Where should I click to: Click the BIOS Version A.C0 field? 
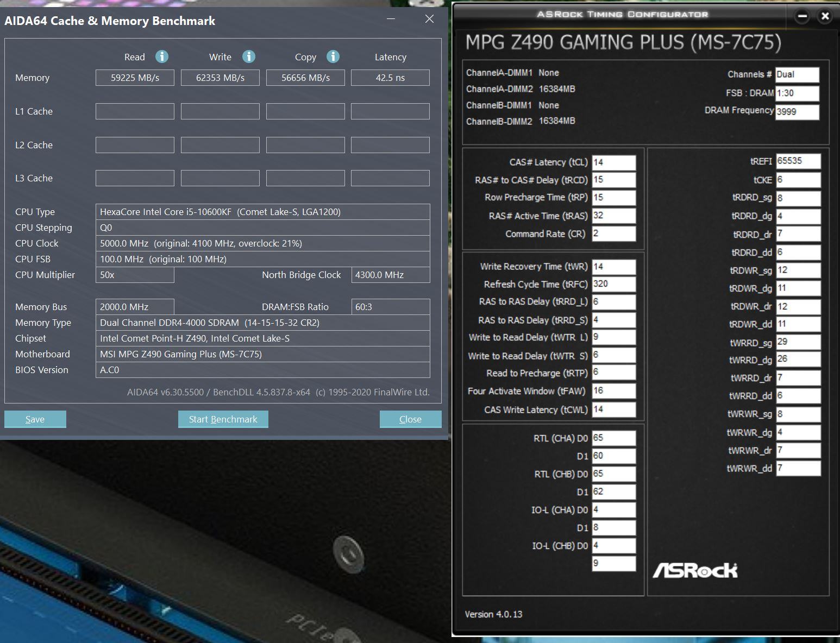pyautogui.click(x=263, y=370)
